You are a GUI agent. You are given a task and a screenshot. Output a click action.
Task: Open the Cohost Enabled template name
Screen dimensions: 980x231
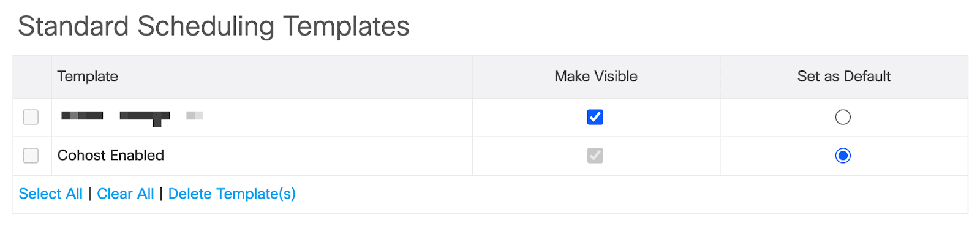[x=111, y=156]
